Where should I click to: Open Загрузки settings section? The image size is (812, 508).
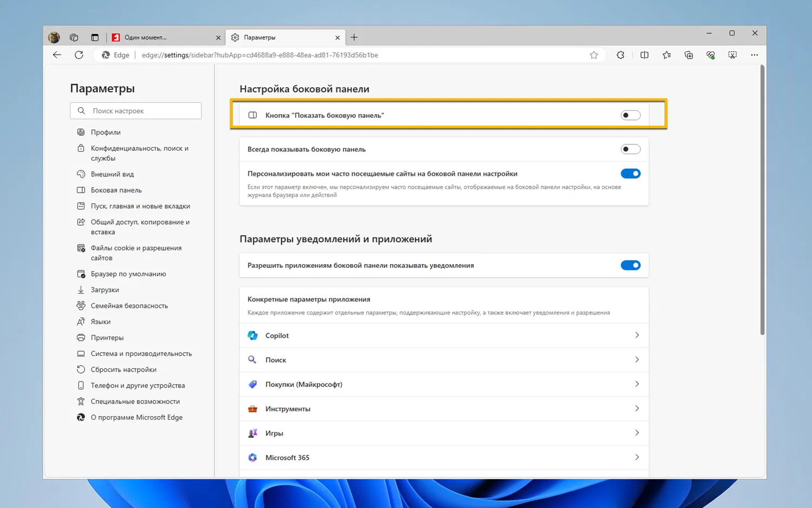[x=104, y=289]
